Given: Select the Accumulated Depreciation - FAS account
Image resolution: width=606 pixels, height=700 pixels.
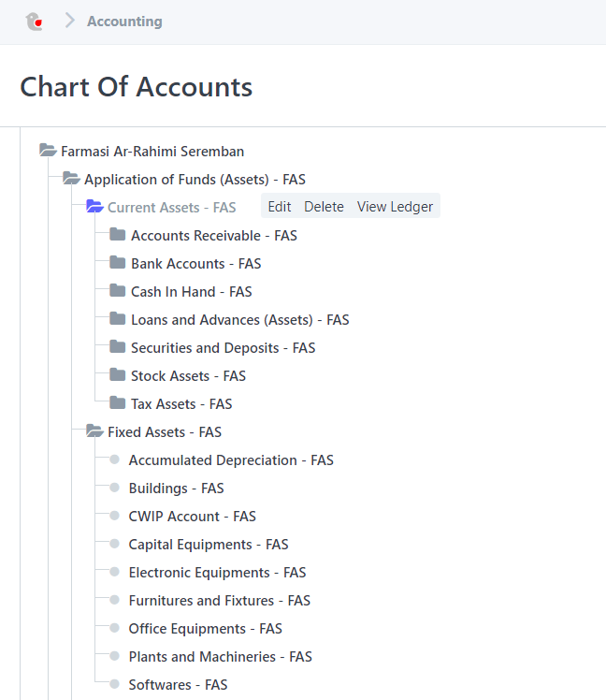Looking at the screenshot, I should (x=231, y=460).
